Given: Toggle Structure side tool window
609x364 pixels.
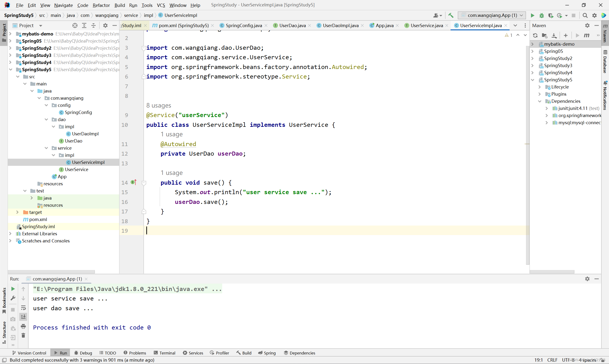Looking at the screenshot, I should pos(4,332).
